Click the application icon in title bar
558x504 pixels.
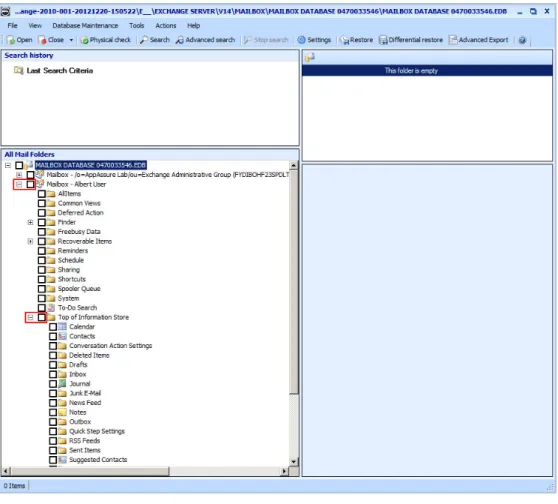coord(5,11)
